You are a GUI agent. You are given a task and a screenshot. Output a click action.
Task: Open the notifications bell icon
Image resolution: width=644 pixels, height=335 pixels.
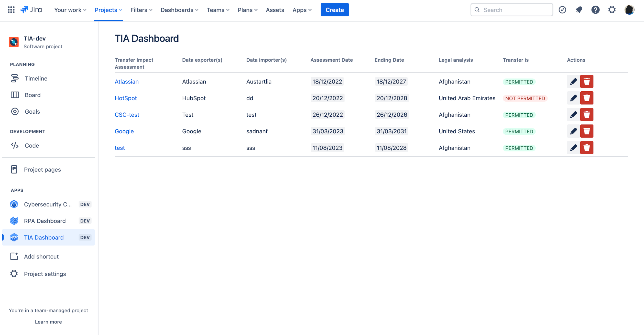(579, 10)
